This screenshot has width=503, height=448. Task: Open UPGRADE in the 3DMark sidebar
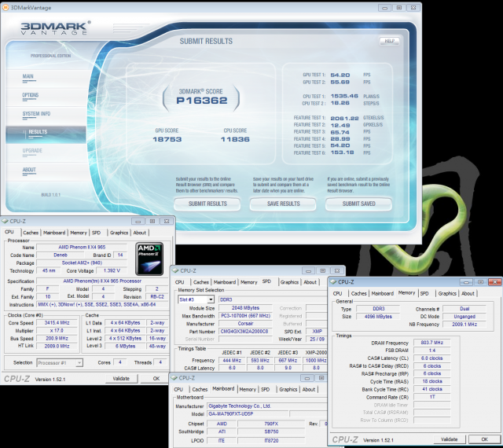click(32, 150)
